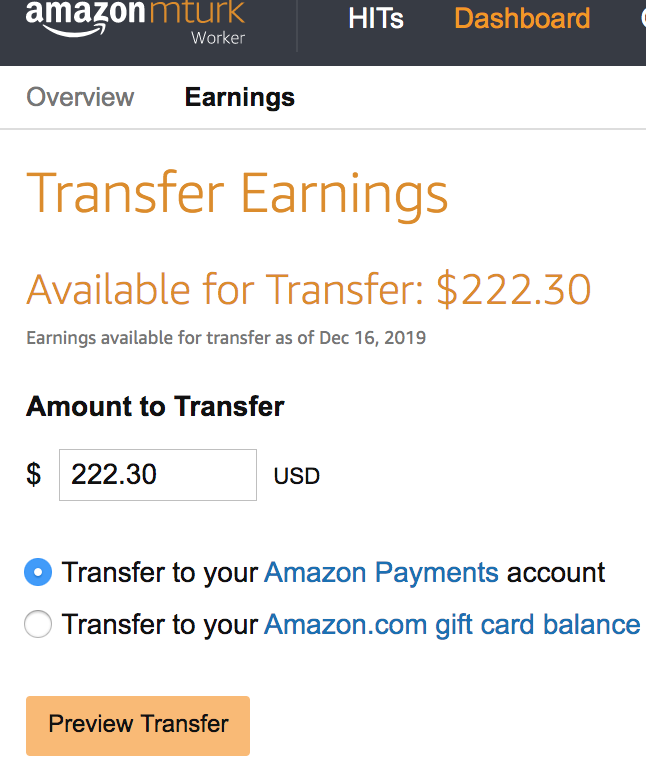
Task: Click the Dec 16, 2019 availability note
Action: (226, 338)
